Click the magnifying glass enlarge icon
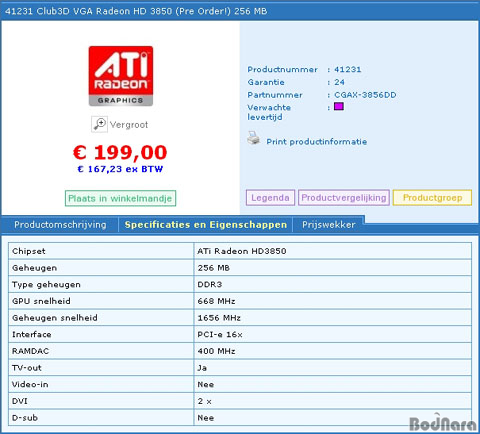Image resolution: width=480 pixels, height=434 pixels. 99,124
